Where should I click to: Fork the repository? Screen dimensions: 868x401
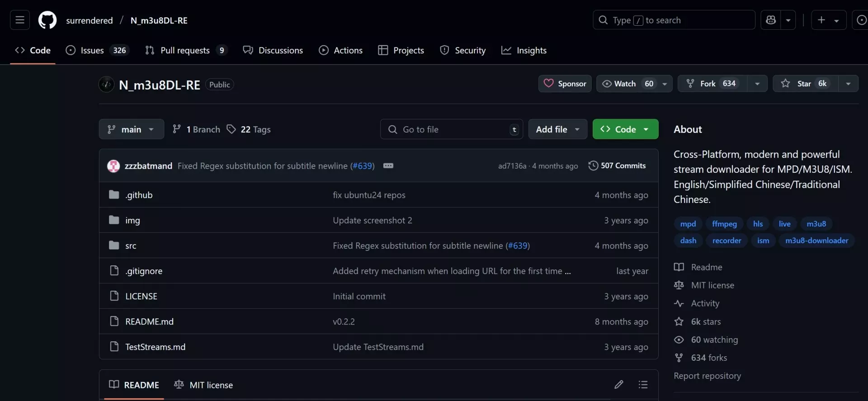point(712,84)
